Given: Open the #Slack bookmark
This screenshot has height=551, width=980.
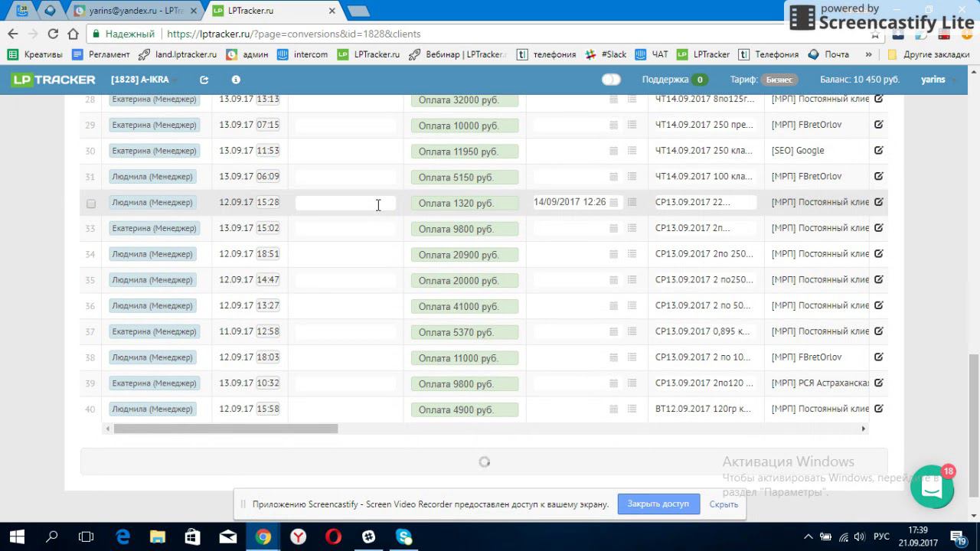Looking at the screenshot, I should (x=606, y=54).
